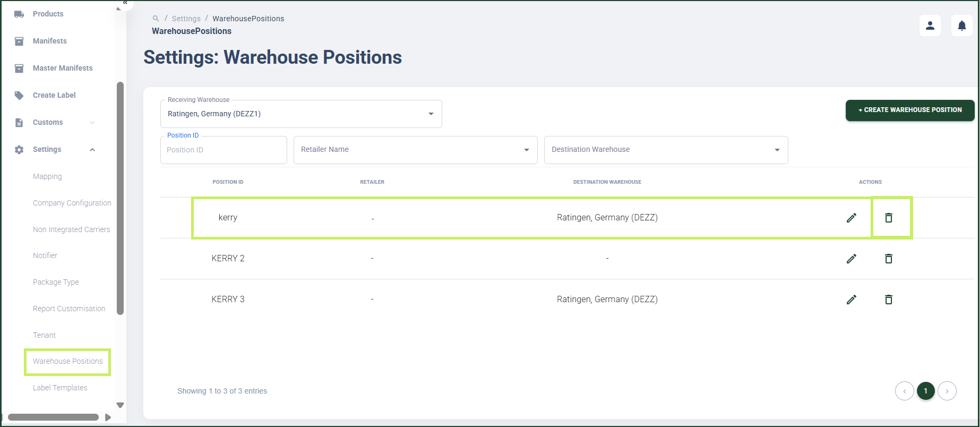Image resolution: width=980 pixels, height=427 pixels.
Task: Open the user profile icon
Action: tap(930, 25)
